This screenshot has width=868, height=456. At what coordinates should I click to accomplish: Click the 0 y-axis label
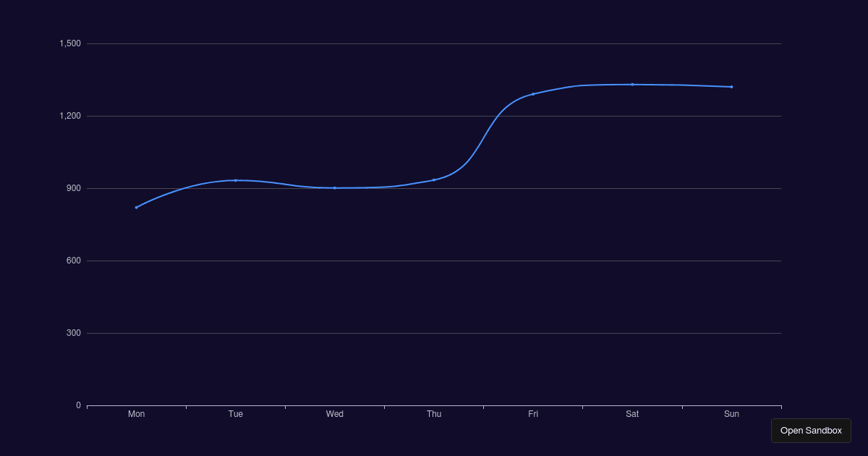coord(78,405)
